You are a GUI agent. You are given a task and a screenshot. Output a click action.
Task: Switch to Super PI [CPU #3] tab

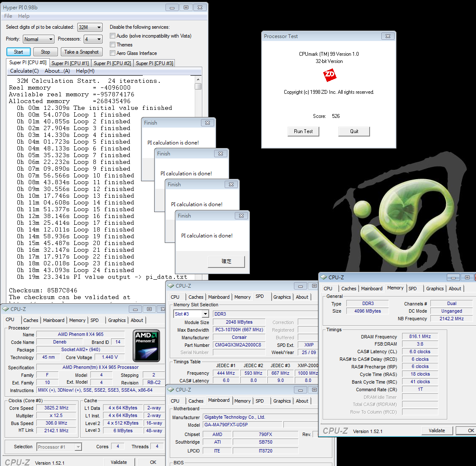(x=155, y=63)
